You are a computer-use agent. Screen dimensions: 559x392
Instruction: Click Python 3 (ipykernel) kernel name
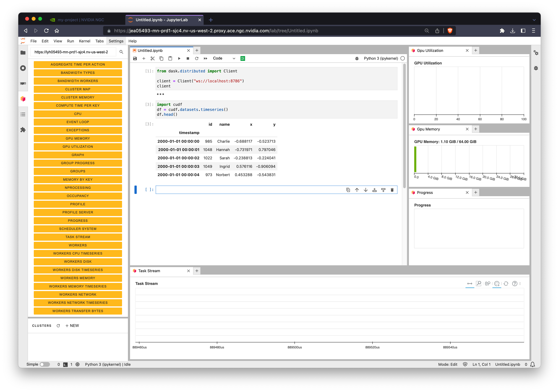(x=381, y=58)
